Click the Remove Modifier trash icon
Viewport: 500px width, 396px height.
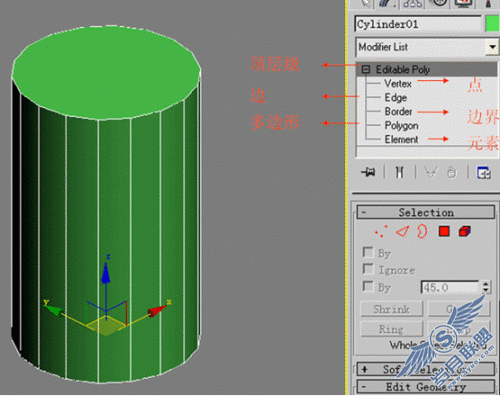coord(451,172)
